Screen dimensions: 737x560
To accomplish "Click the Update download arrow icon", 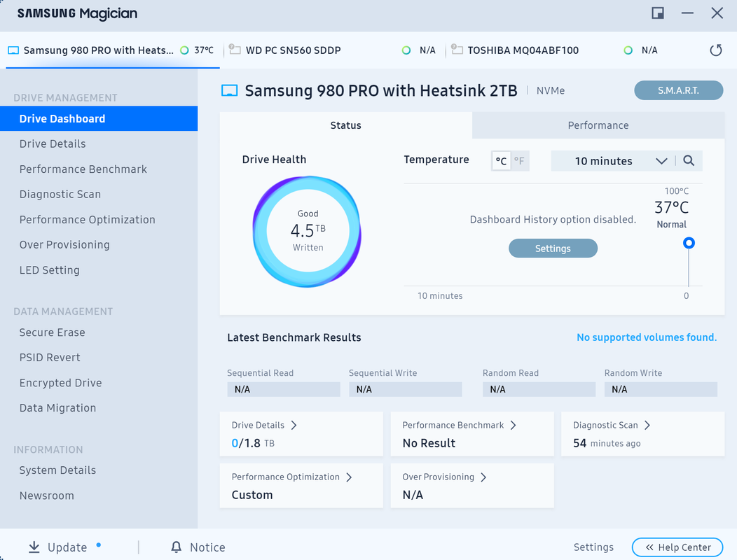I will pos(34,547).
